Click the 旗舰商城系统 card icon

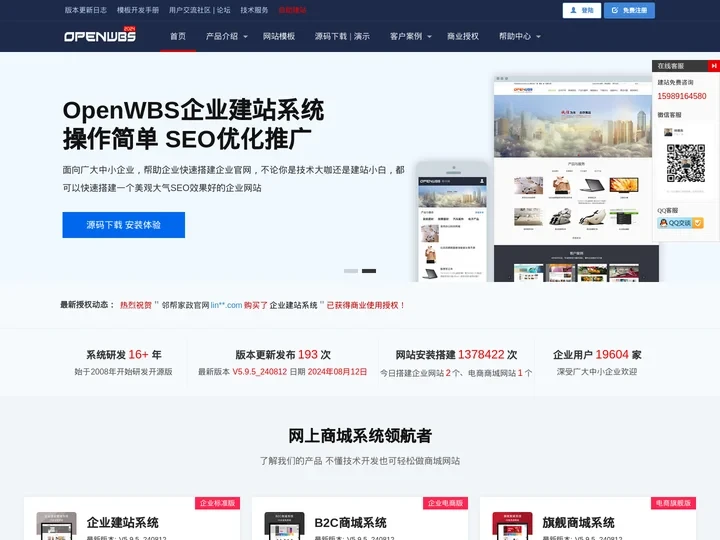(x=512, y=526)
